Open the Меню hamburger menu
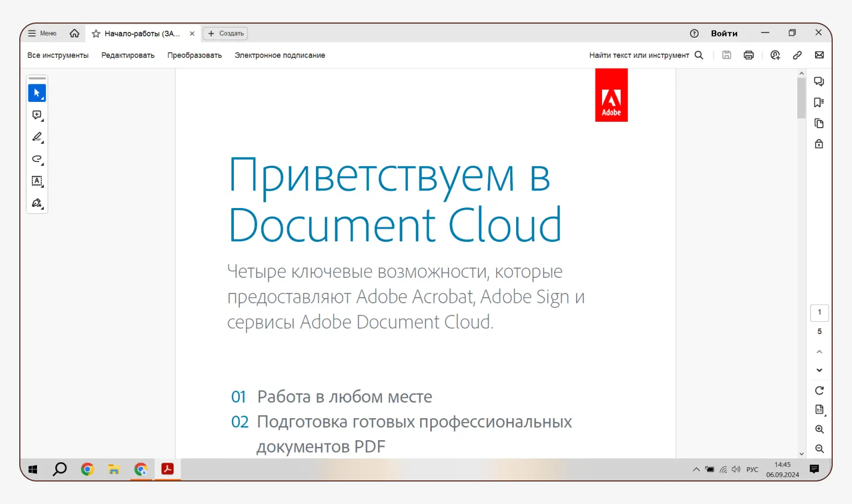 pos(42,33)
